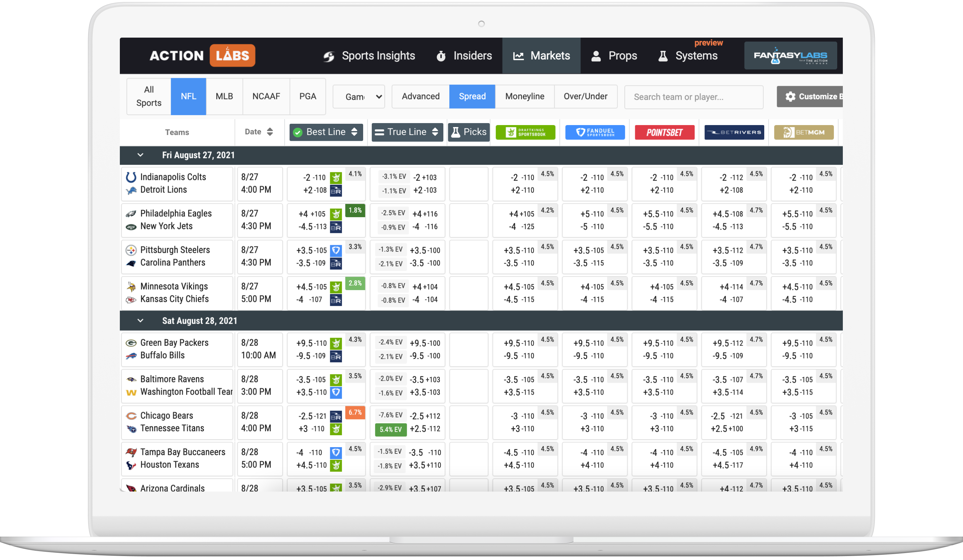Viewport: 963px width, 560px height.
Task: Click the Markets navigation icon
Action: [x=519, y=56]
